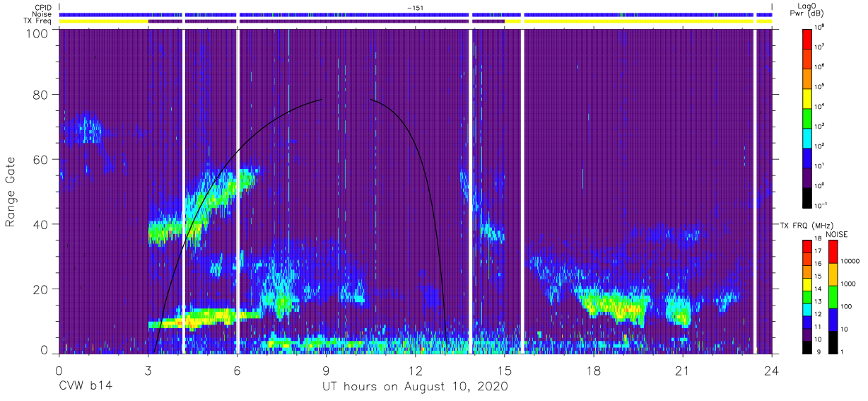Click the y-axis tick label '60'
Screen dimensions: 868x401
(40, 160)
